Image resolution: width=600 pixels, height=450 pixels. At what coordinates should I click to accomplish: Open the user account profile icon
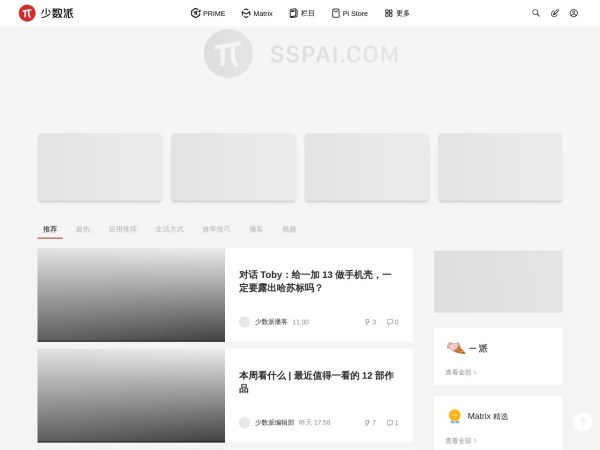[574, 13]
